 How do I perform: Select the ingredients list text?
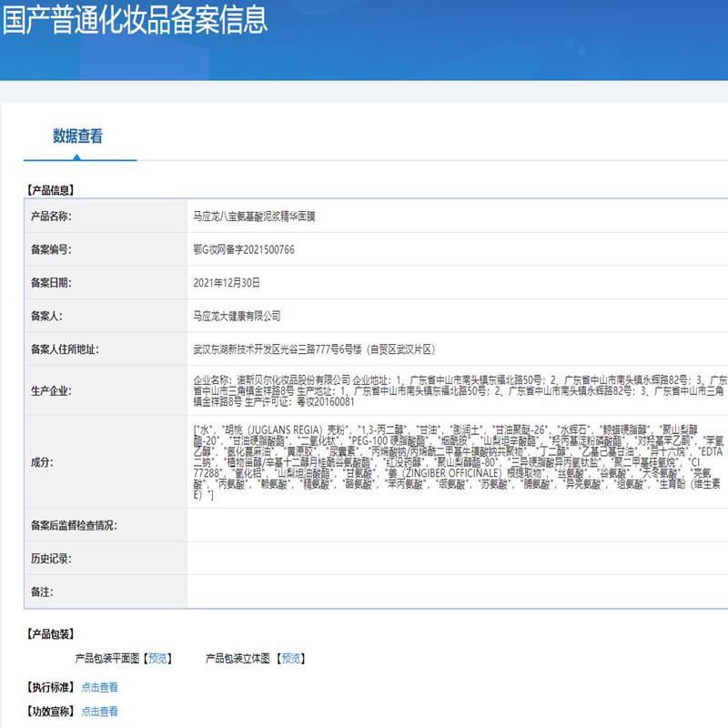(459, 462)
